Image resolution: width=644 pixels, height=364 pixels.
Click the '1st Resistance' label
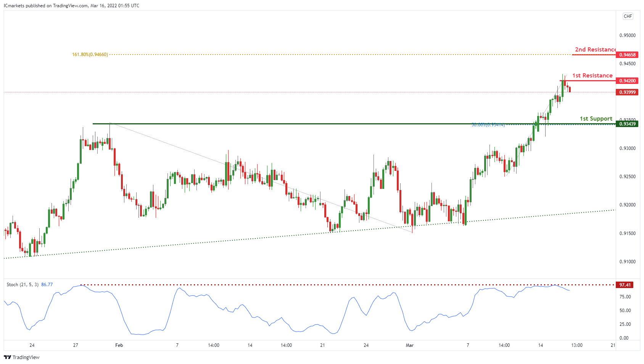click(592, 76)
